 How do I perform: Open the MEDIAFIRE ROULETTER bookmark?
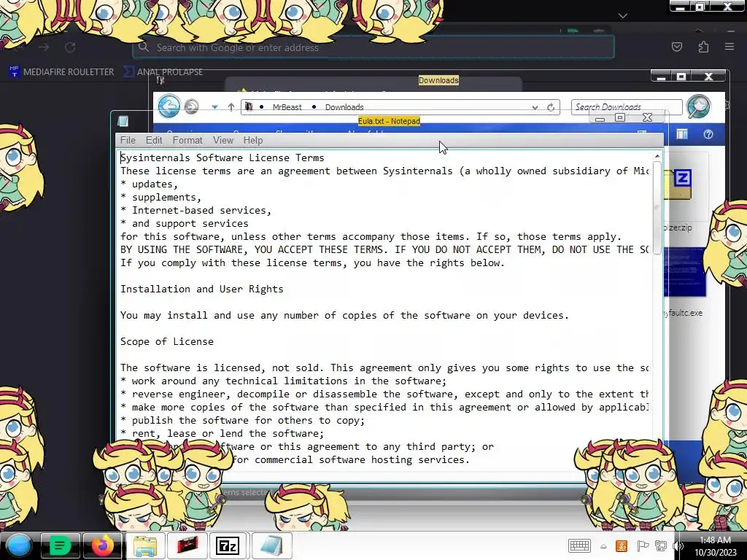tap(61, 72)
